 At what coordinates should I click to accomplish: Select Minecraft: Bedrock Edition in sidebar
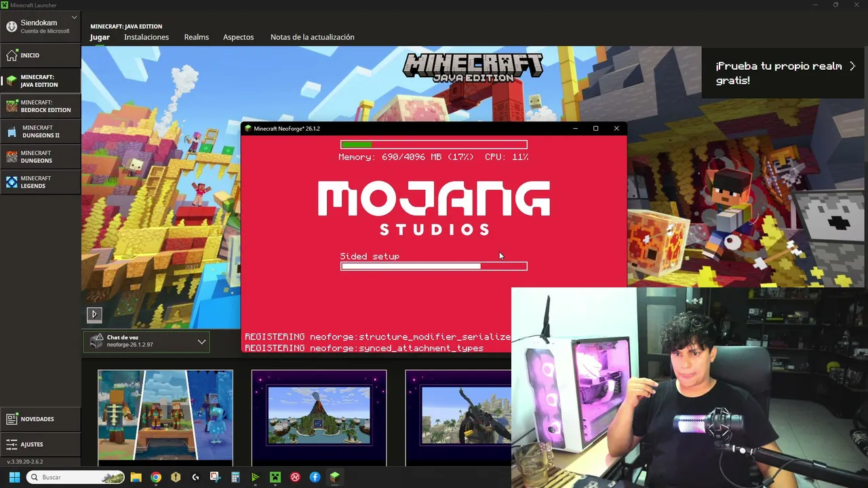click(41, 106)
